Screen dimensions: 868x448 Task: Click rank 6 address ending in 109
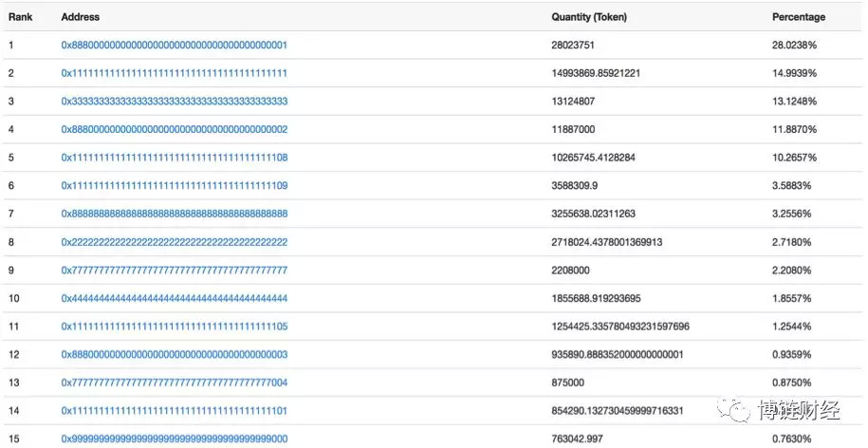[174, 186]
